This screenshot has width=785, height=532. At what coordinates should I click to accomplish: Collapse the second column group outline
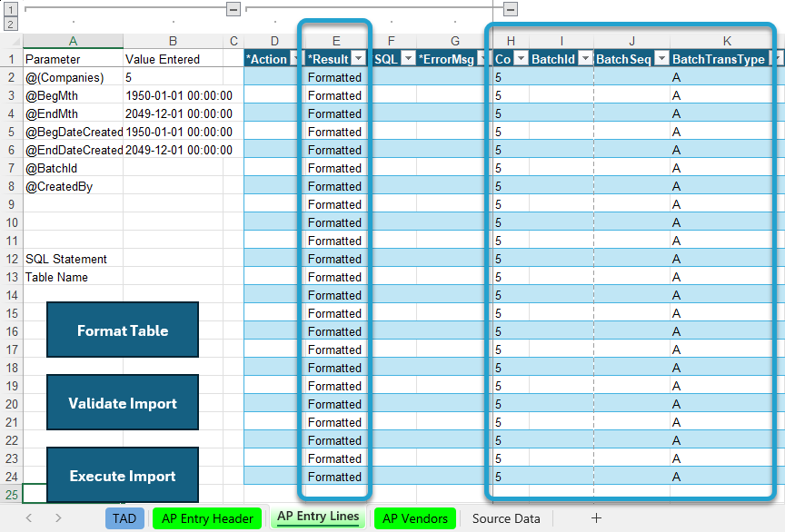tap(510, 9)
